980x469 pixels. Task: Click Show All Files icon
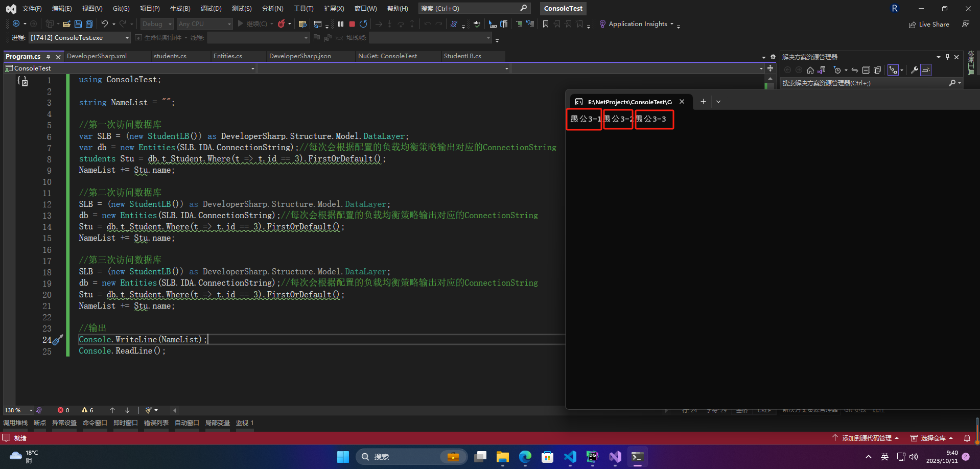click(x=877, y=70)
